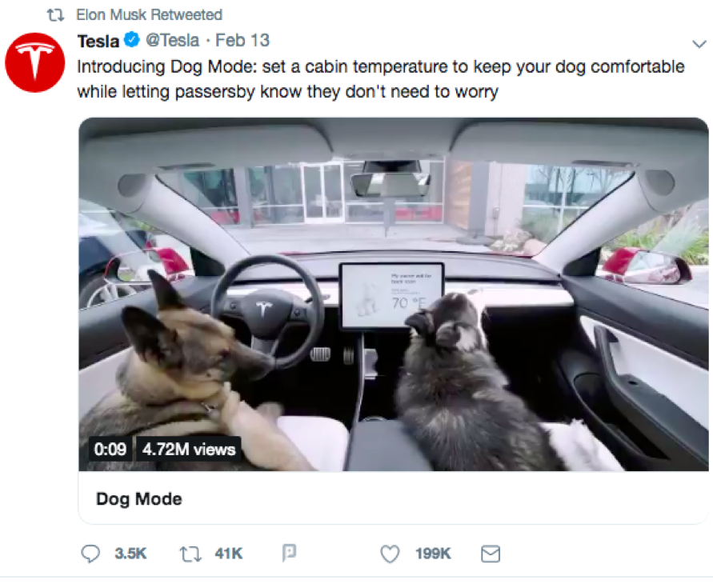Open the @Tesla handle link

(172, 41)
